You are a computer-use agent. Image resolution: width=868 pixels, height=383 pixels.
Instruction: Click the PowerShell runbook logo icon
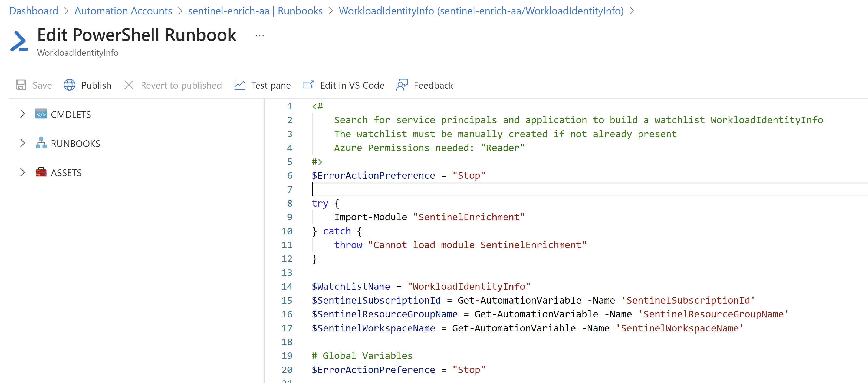click(19, 41)
